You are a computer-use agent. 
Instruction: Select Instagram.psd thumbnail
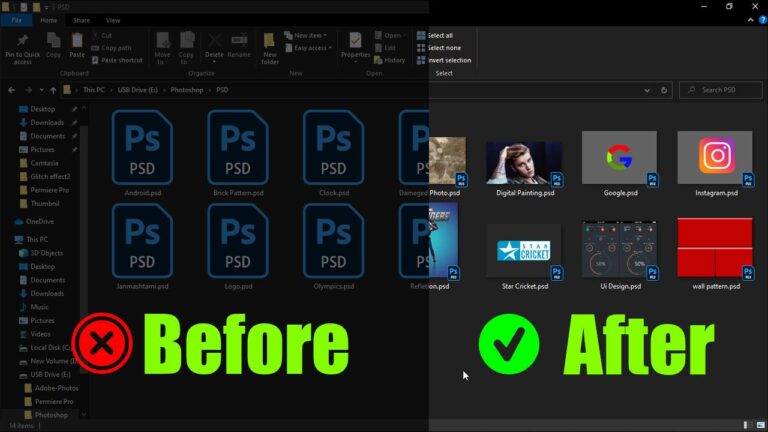(715, 158)
